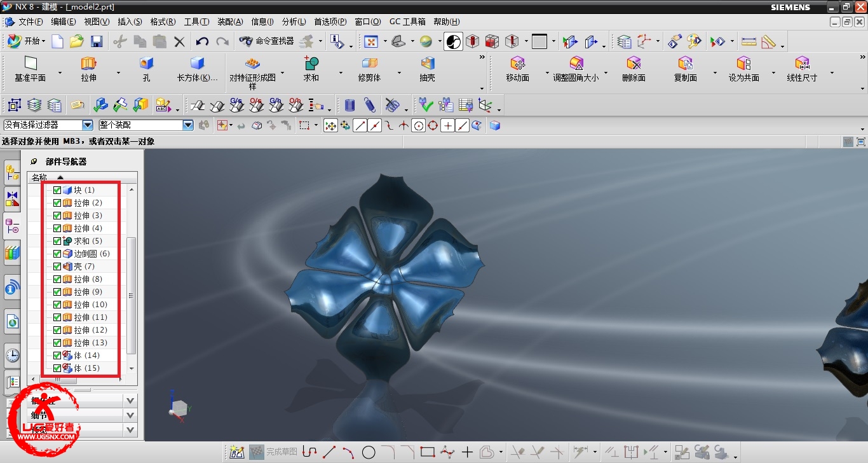Screen dimensions: 868x463
Task: Open the part navigator sidebar tab
Action: pos(12,226)
